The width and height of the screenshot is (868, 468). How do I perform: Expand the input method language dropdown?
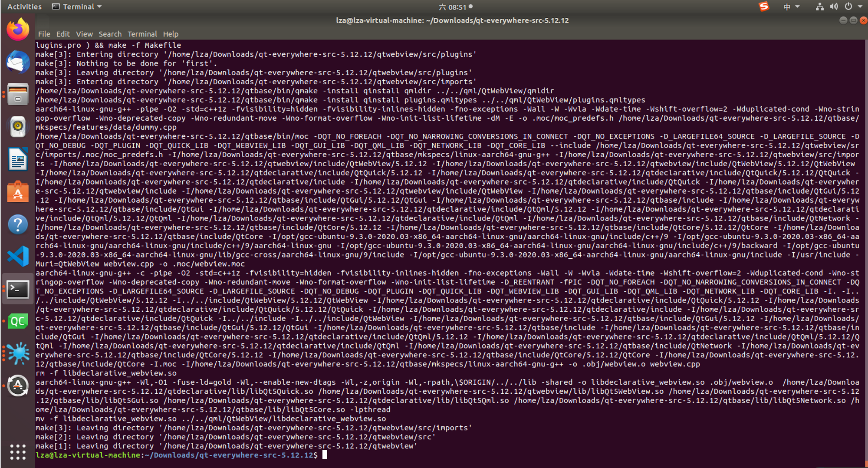(791, 7)
